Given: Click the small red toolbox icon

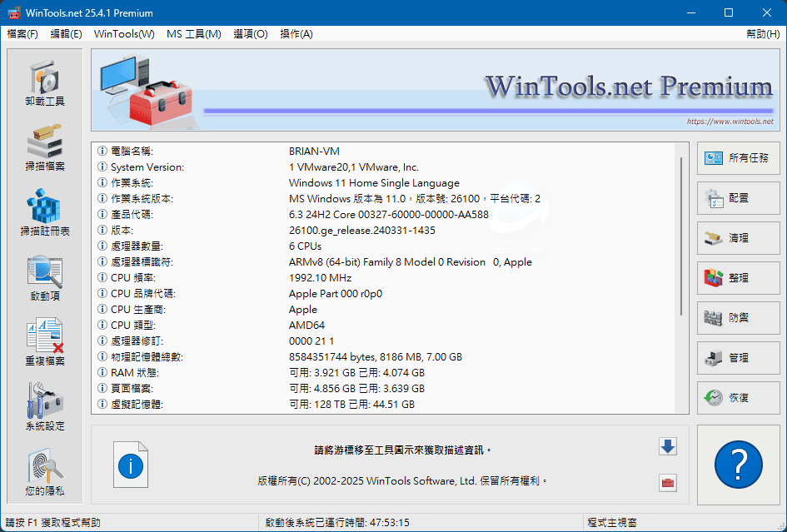Looking at the screenshot, I should click(667, 482).
